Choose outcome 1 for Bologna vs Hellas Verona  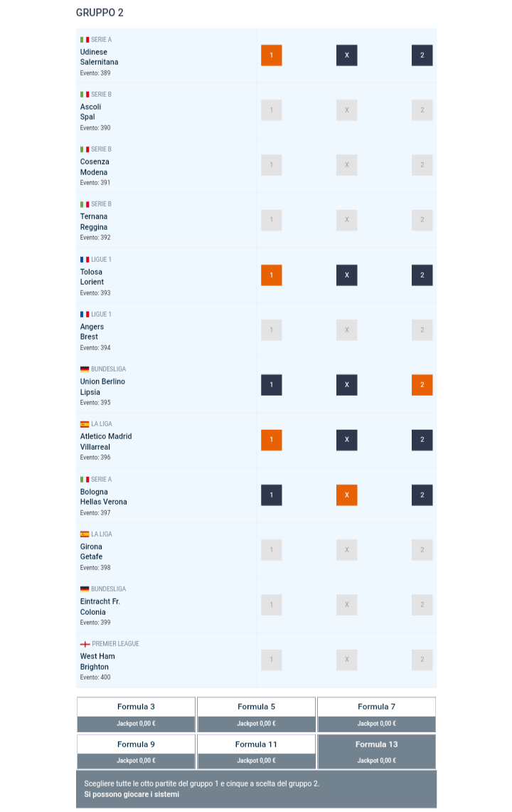click(x=272, y=495)
